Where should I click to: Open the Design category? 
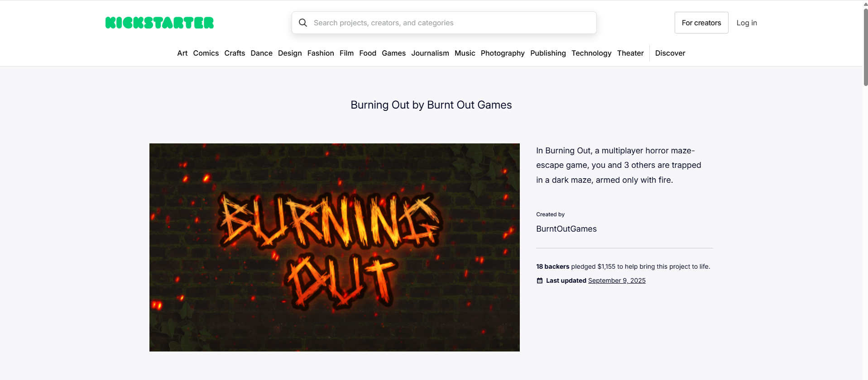[x=290, y=53]
